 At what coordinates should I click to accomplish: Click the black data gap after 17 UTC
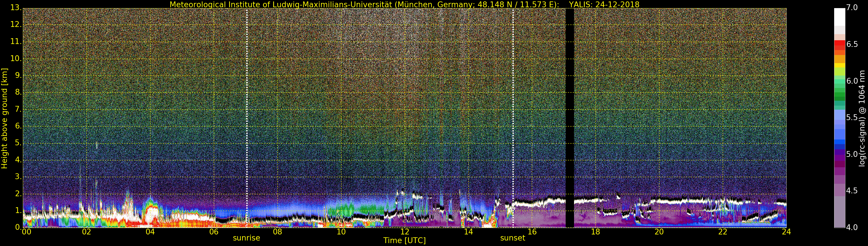tap(570, 118)
